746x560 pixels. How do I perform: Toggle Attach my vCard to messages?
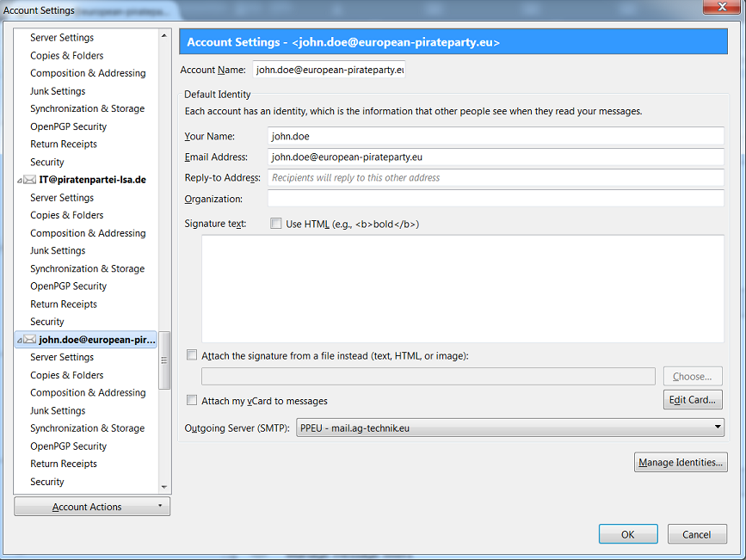pos(192,401)
